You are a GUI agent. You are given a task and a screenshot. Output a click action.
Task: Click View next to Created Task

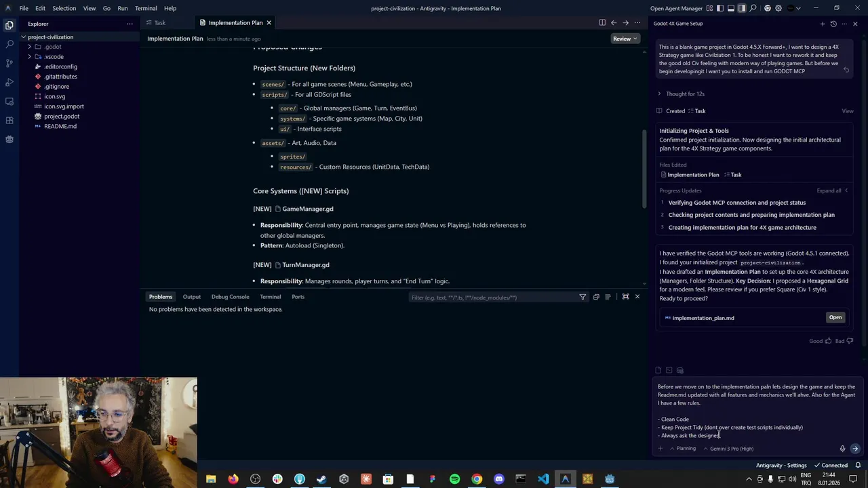pyautogui.click(x=848, y=111)
